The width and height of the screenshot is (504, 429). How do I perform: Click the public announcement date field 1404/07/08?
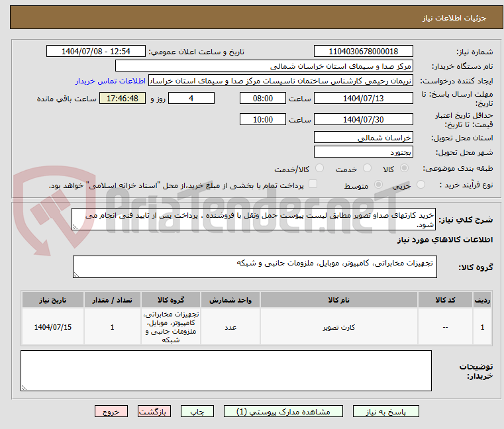pos(96,52)
